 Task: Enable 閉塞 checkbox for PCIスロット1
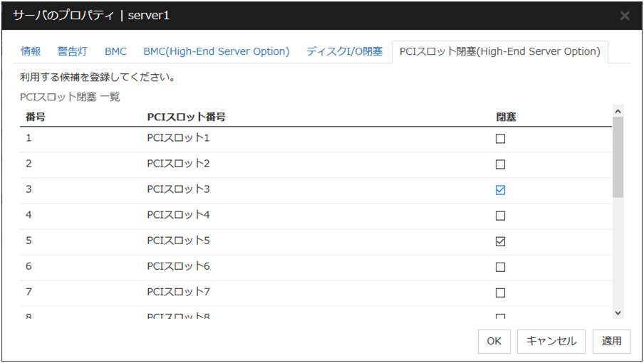pyautogui.click(x=500, y=139)
